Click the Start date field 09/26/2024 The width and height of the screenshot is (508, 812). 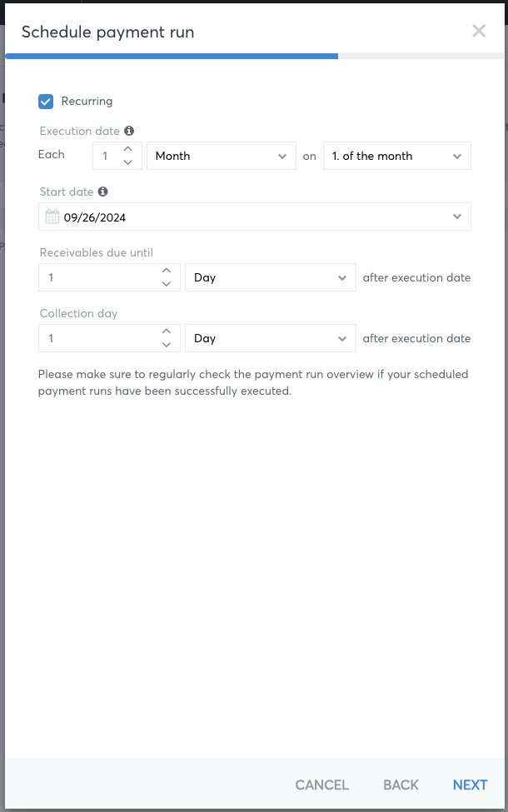tap(255, 217)
